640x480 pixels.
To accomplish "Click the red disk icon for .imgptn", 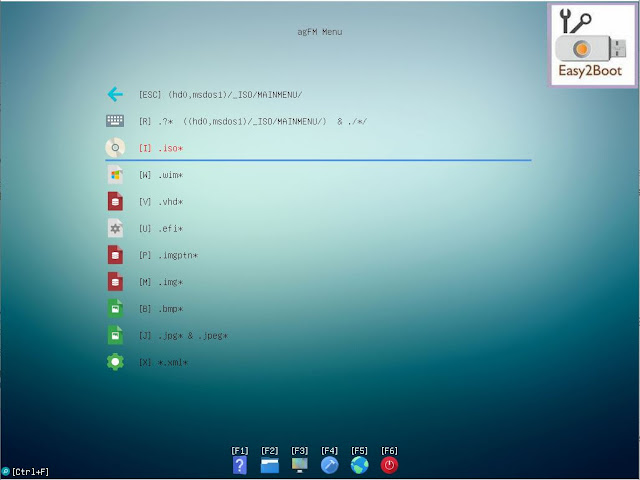I will coord(115,255).
